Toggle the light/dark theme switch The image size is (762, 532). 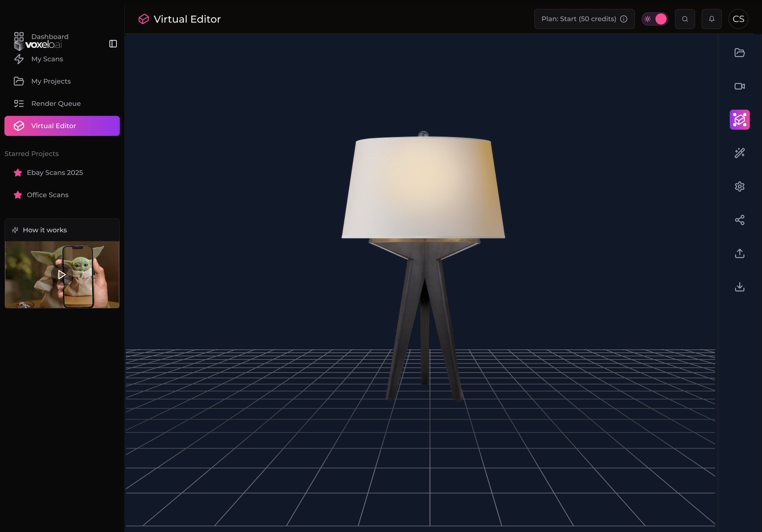pyautogui.click(x=654, y=19)
